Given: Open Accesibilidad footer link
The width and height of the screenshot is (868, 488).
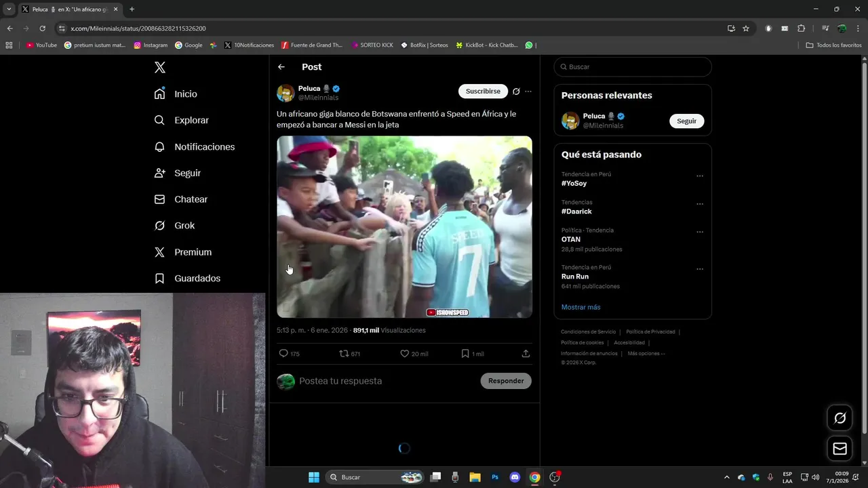Looking at the screenshot, I should (629, 343).
